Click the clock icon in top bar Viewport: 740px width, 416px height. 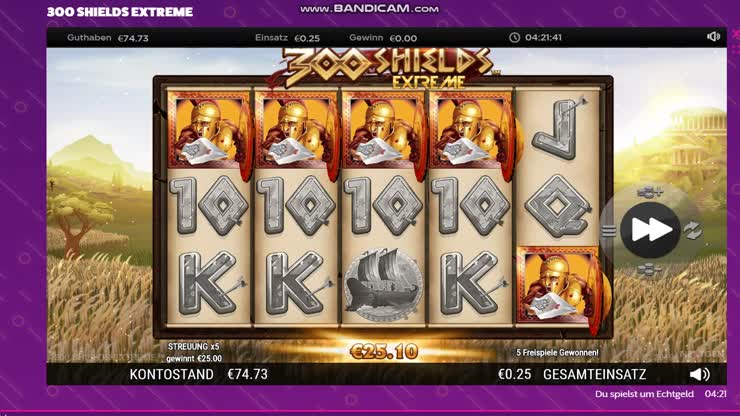click(514, 37)
